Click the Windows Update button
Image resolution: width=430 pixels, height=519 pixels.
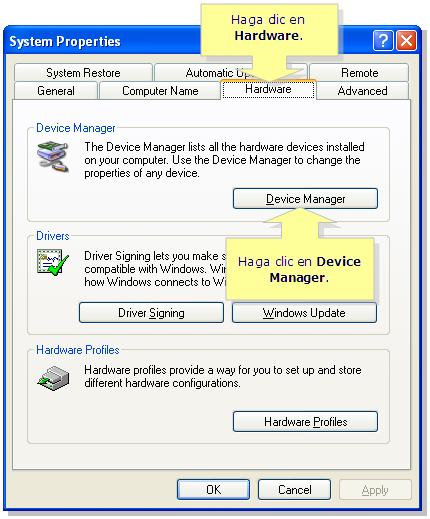click(304, 313)
